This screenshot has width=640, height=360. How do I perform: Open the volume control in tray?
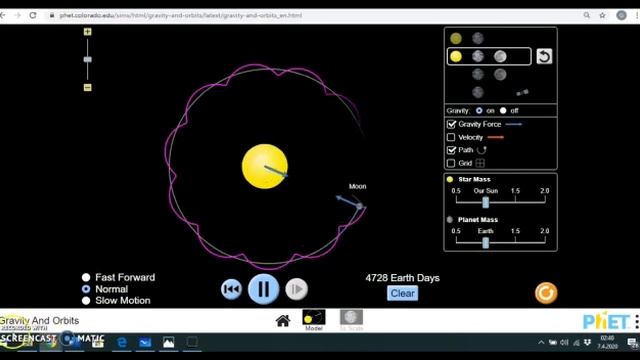point(564,342)
